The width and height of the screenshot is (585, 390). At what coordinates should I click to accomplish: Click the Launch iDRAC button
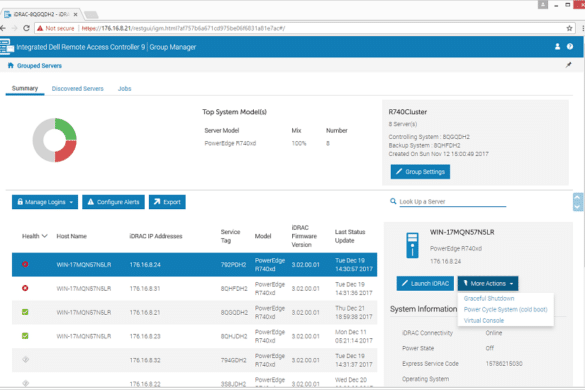point(425,284)
